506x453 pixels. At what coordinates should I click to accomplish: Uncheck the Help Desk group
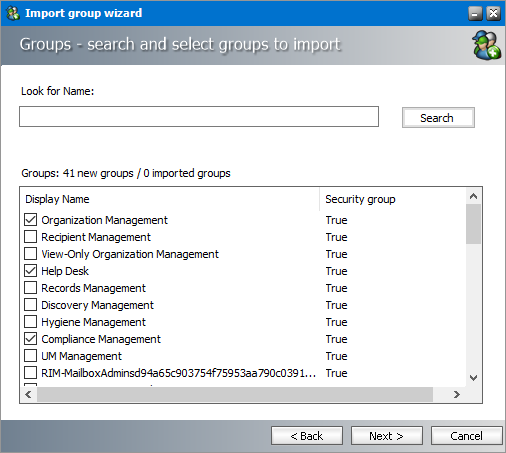point(31,271)
